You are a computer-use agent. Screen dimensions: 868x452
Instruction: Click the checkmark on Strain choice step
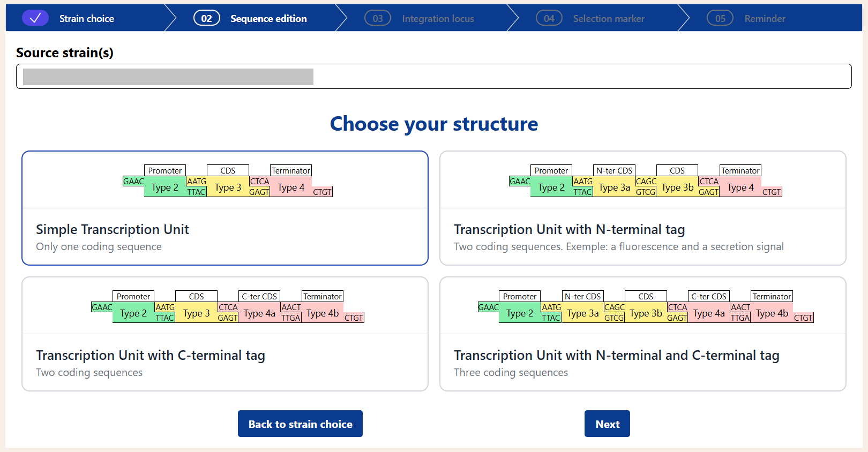click(35, 18)
